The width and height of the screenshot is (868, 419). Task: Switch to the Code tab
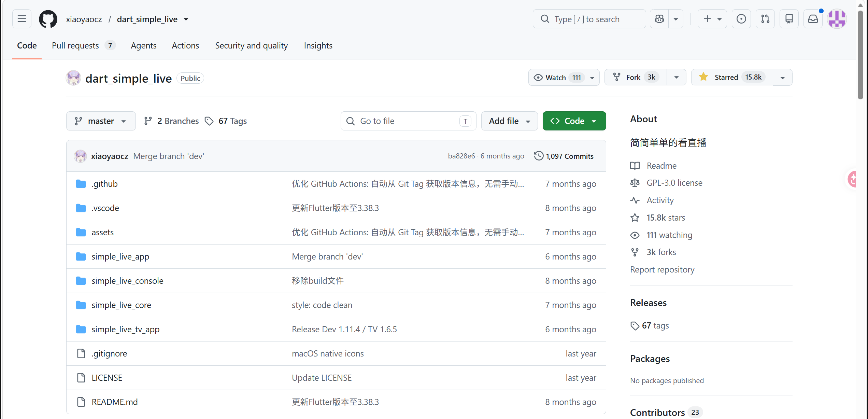[x=27, y=45]
